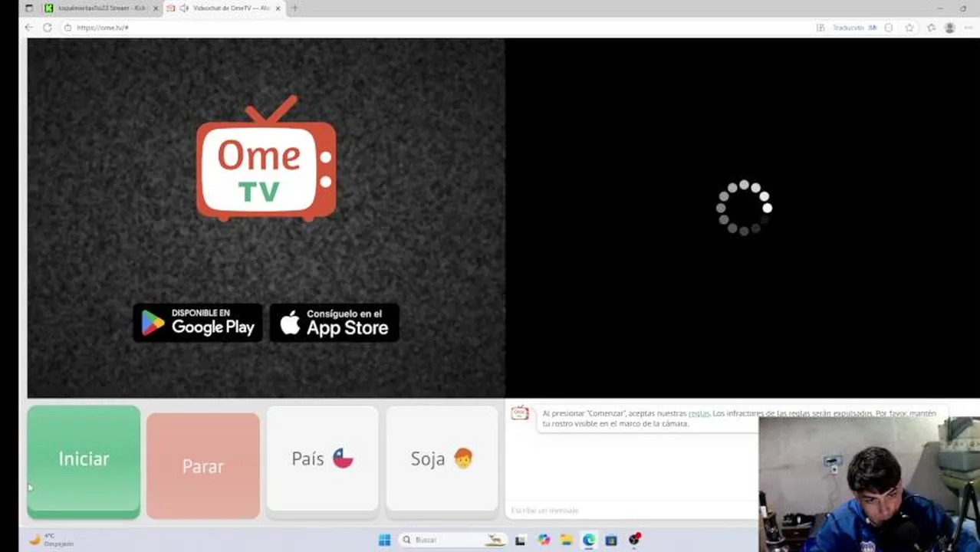
Task: Click the OmeTV logo
Action: 266,159
